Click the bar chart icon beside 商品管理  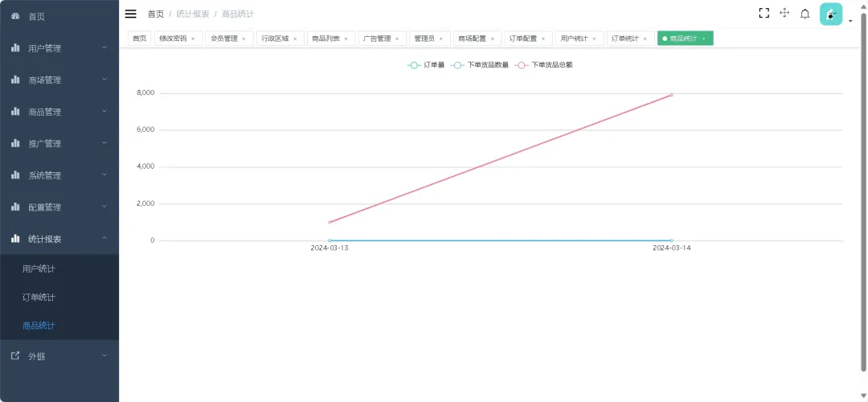pyautogui.click(x=15, y=111)
